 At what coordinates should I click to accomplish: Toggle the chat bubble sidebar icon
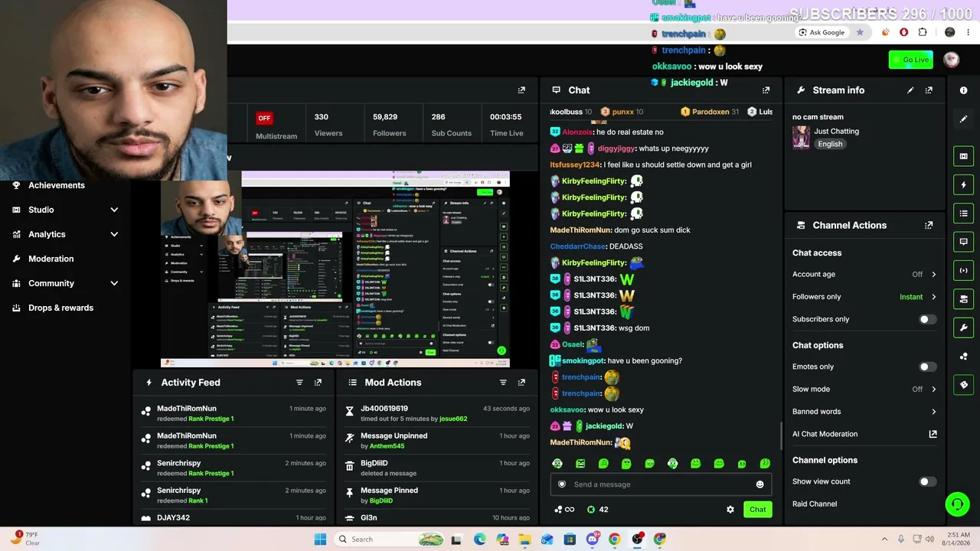[x=964, y=241]
